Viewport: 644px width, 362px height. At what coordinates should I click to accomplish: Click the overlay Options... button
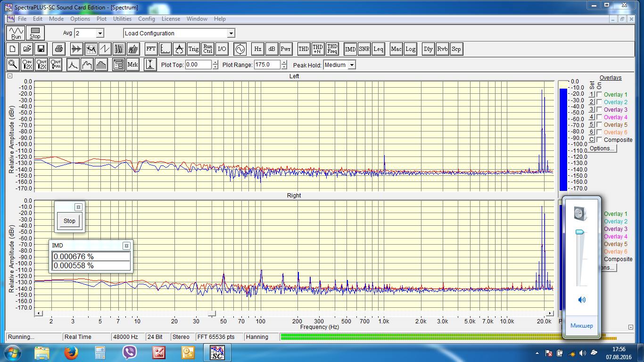pos(603,148)
